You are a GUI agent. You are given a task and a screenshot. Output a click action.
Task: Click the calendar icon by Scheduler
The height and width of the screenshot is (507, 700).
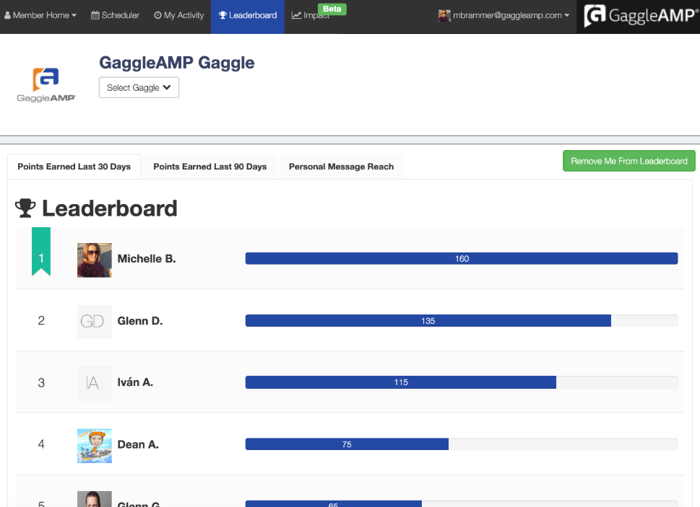pos(95,15)
